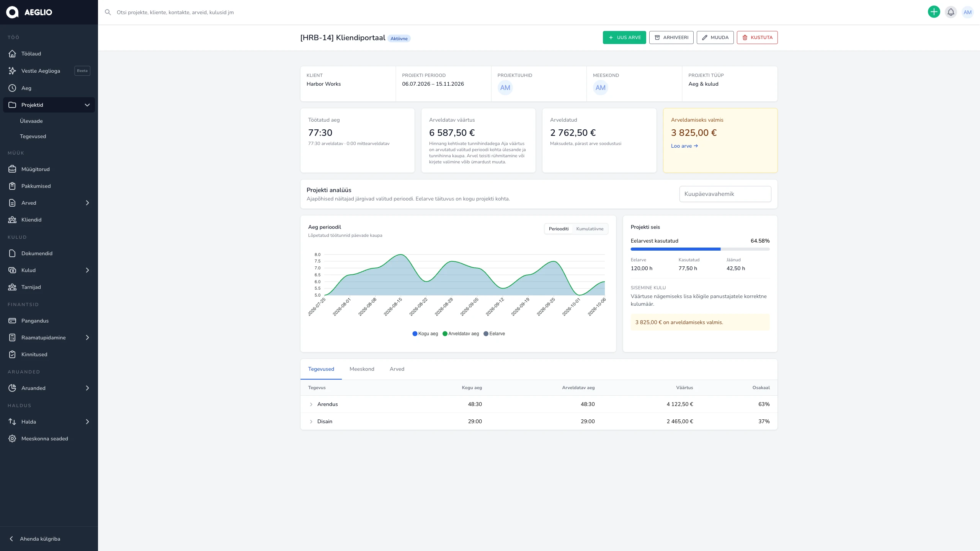Click the Dokumendid file icon

coord(12,253)
